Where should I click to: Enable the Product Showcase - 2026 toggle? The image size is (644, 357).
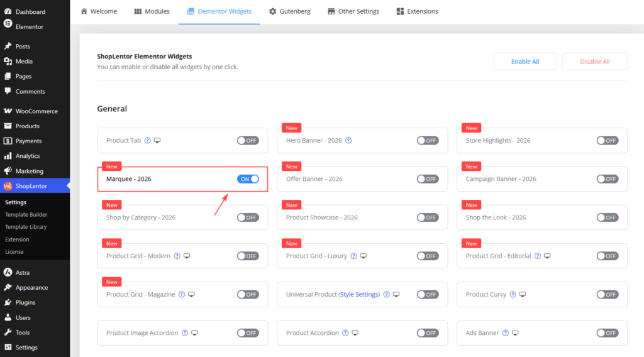pos(428,217)
